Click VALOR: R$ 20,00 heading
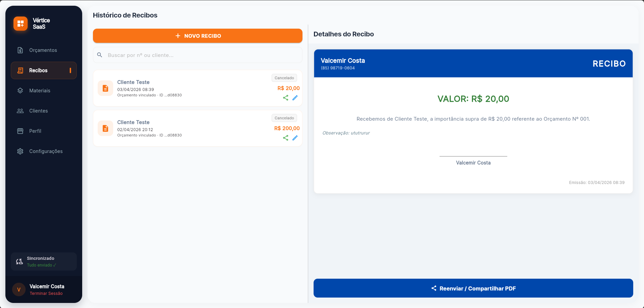This screenshot has height=308, width=644. coord(473,99)
